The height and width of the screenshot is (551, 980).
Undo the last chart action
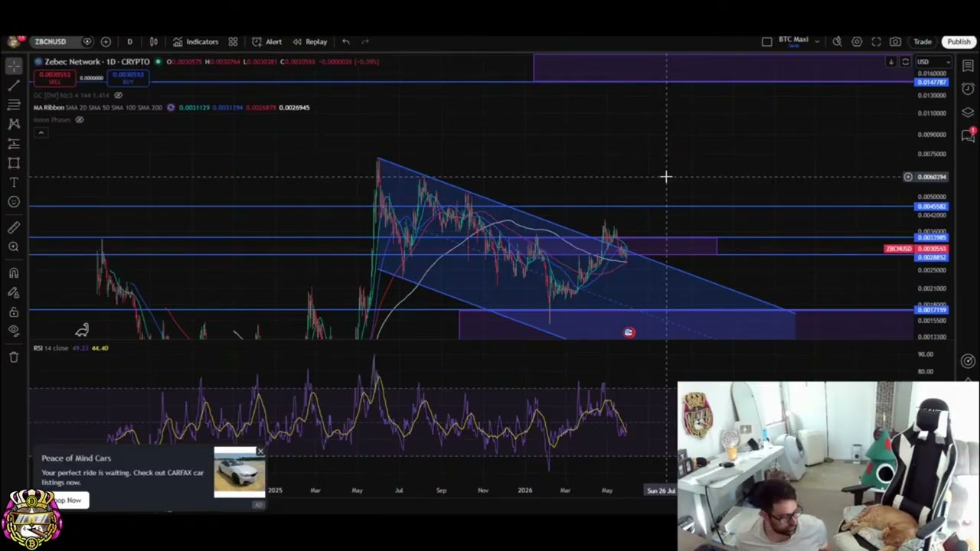click(x=346, y=41)
